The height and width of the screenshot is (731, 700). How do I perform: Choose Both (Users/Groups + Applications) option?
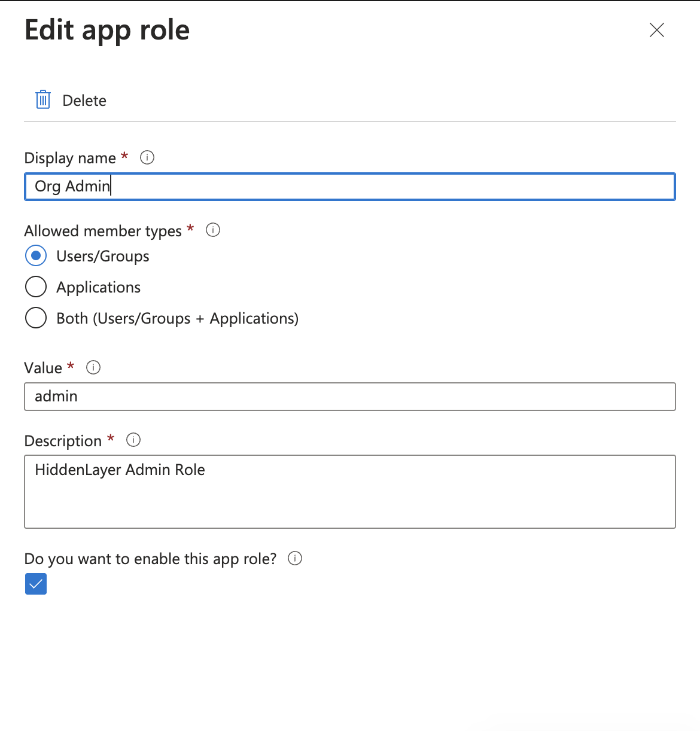click(x=36, y=318)
